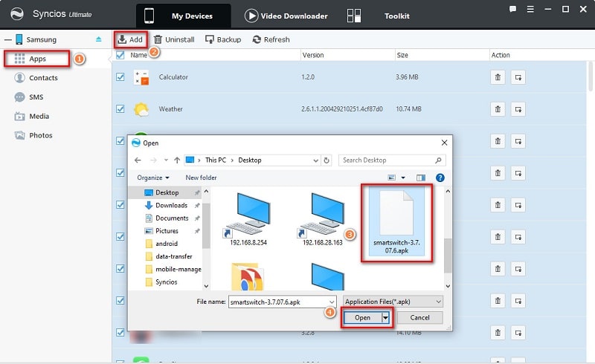The width and height of the screenshot is (595, 364).
Task: Delete the Calculator app
Action: (x=498, y=77)
